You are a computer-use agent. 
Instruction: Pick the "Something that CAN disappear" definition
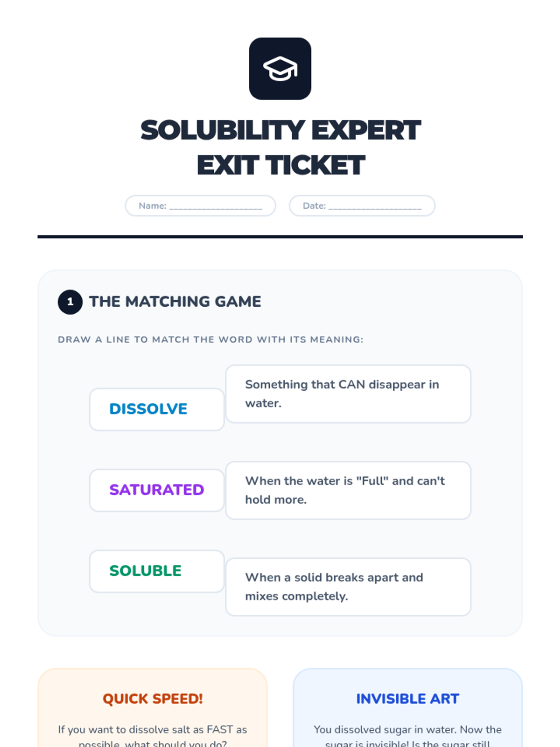348,394
